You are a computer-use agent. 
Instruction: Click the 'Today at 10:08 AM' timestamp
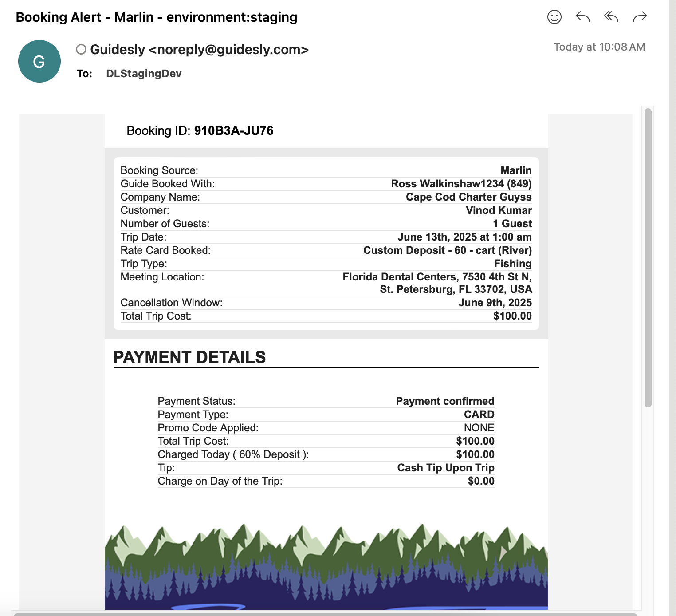pyautogui.click(x=599, y=47)
